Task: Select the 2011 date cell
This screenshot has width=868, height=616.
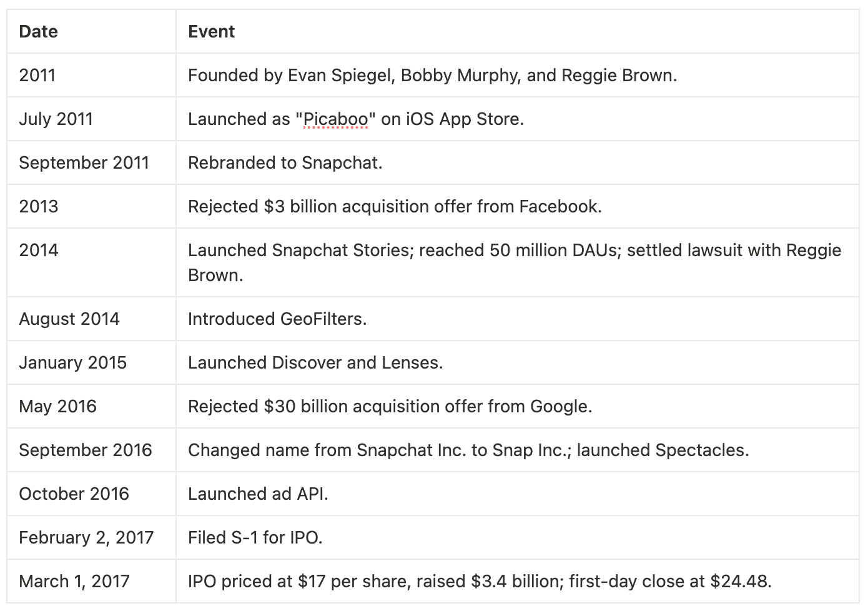Action: (x=91, y=75)
